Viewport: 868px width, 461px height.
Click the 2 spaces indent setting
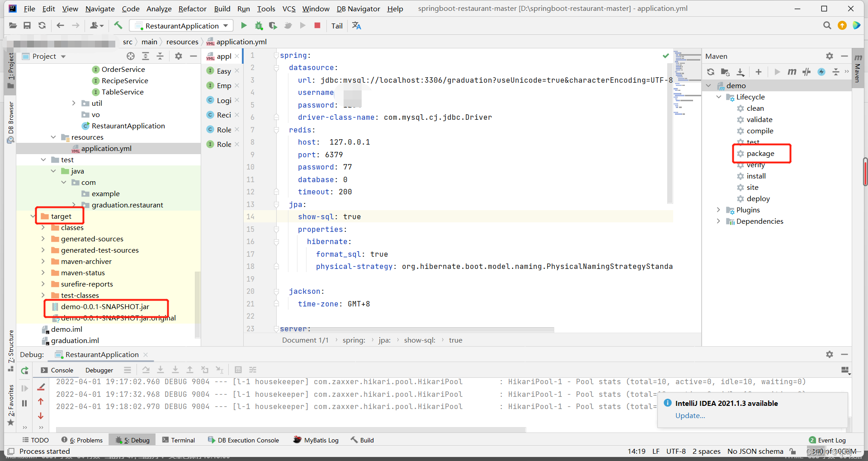pos(706,451)
